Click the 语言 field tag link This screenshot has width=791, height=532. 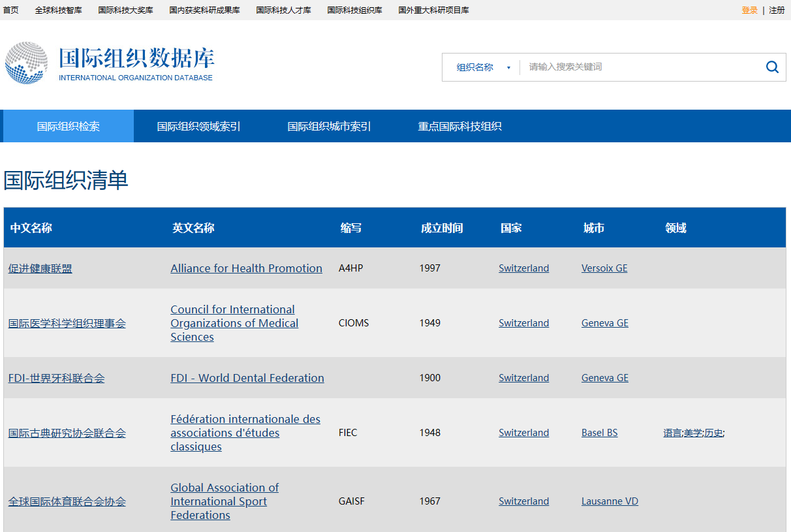click(672, 433)
